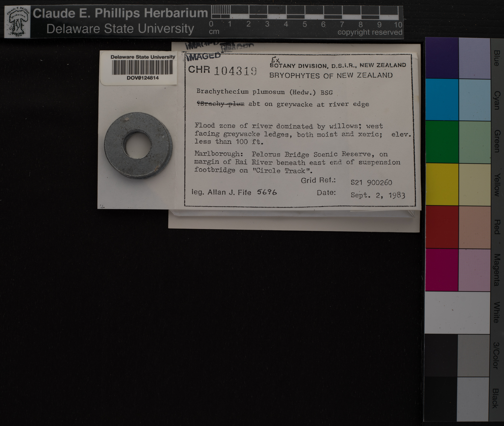The width and height of the screenshot is (504, 426).
Task: Click the DOV0124814 barcode
Action: [143, 68]
